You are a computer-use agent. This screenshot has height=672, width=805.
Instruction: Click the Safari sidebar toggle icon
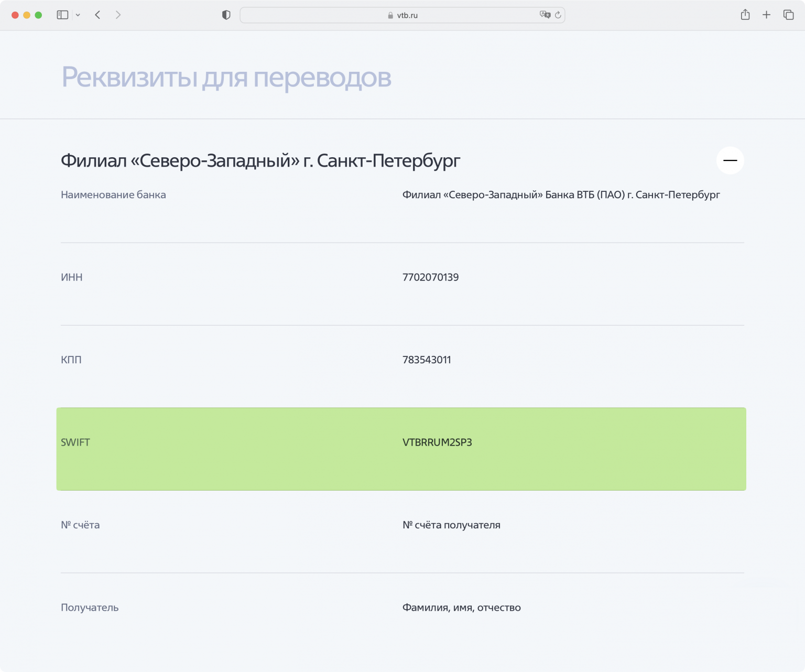(62, 15)
